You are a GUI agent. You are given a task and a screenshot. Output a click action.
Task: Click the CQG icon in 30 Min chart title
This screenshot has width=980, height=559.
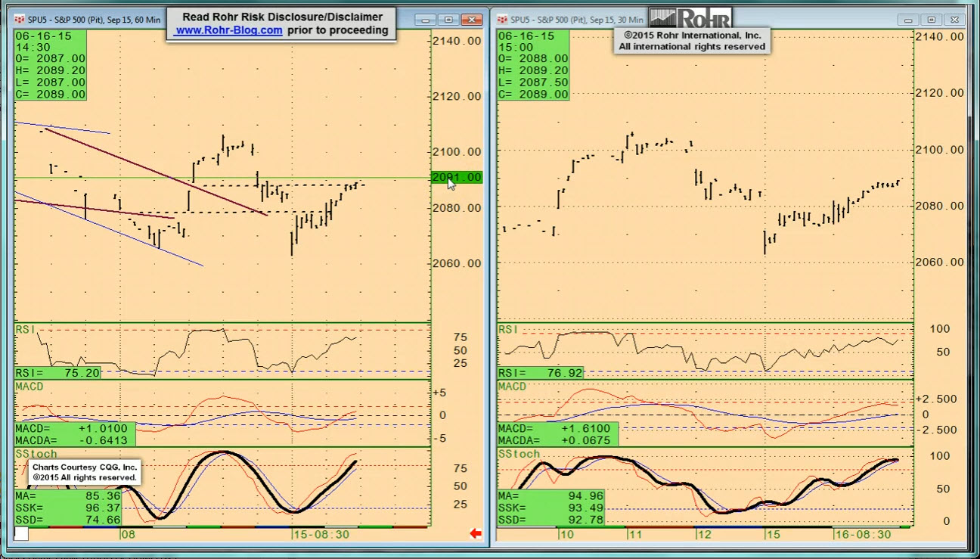click(502, 20)
